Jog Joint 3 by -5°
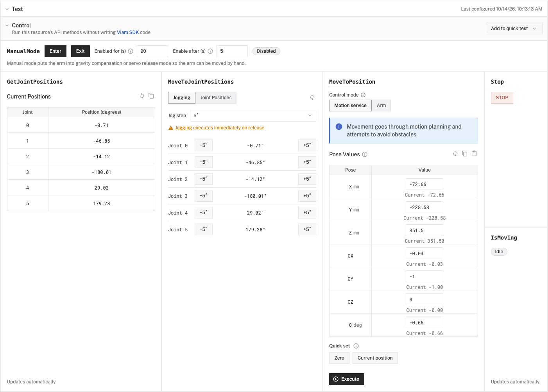Image resolution: width=548 pixels, height=392 pixels. click(204, 196)
